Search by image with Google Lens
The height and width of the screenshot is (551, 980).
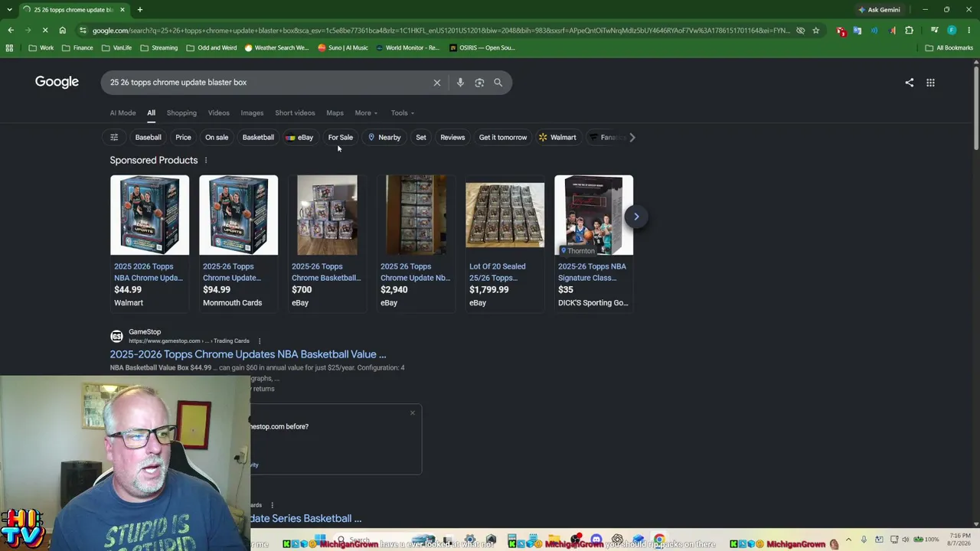[479, 83]
